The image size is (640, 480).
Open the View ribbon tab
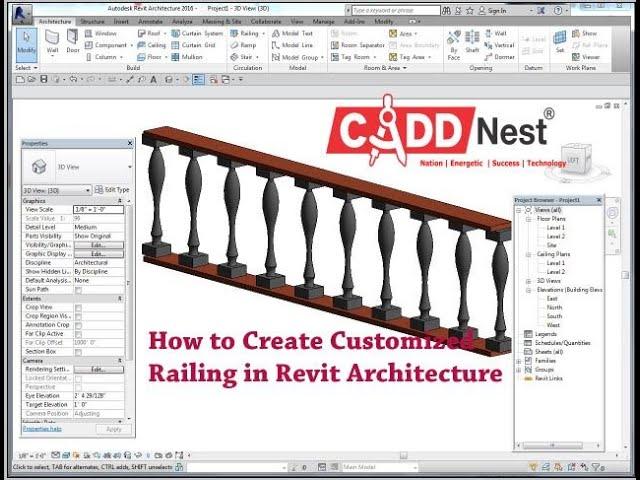click(x=297, y=22)
